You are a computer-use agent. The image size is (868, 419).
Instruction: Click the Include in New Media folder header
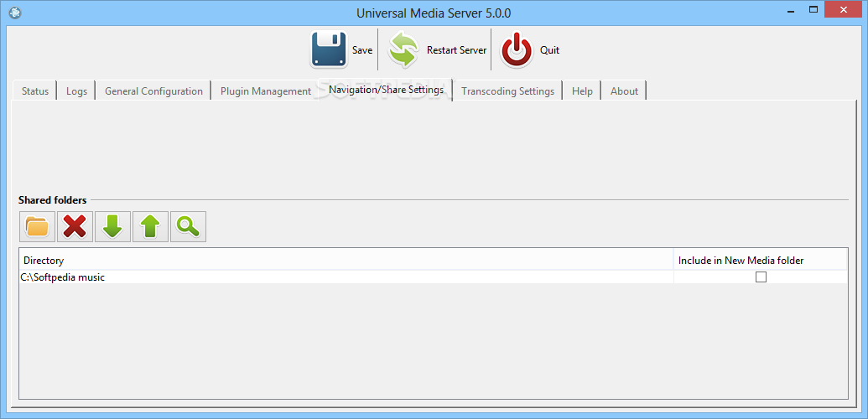tap(761, 260)
